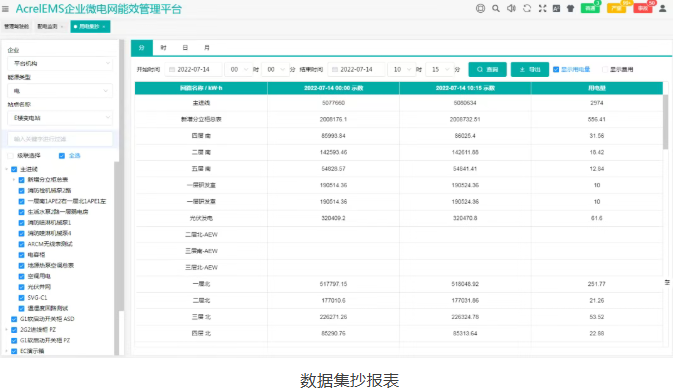The width and height of the screenshot is (691, 389).
Task: Enter fullscreen with the expand-arrows icon
Action: click(x=542, y=8)
